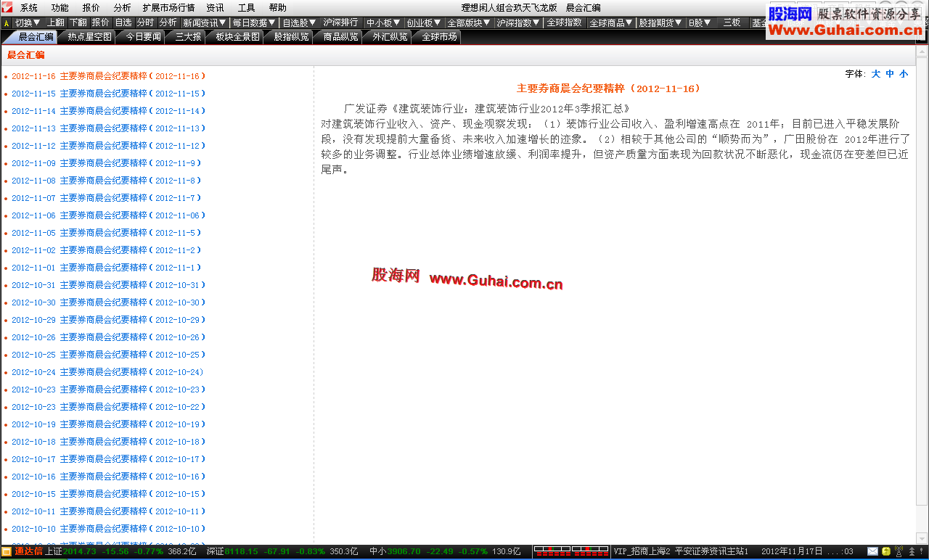Open the 创业板 dropdown
Image resolution: width=929 pixels, height=560 pixels.
[424, 22]
